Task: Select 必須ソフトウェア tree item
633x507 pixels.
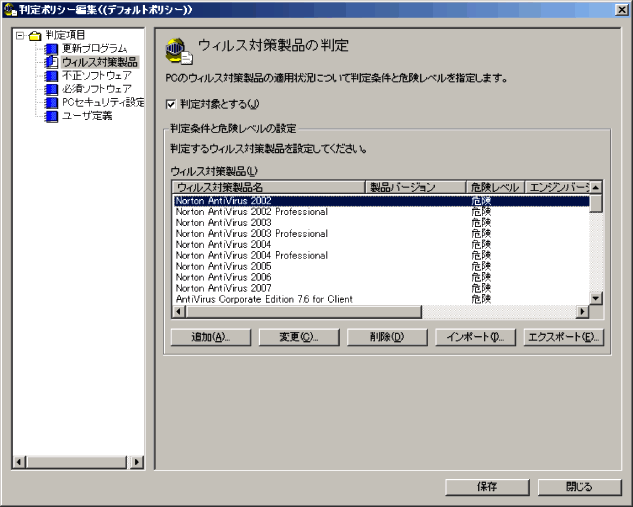Action: 96,89
